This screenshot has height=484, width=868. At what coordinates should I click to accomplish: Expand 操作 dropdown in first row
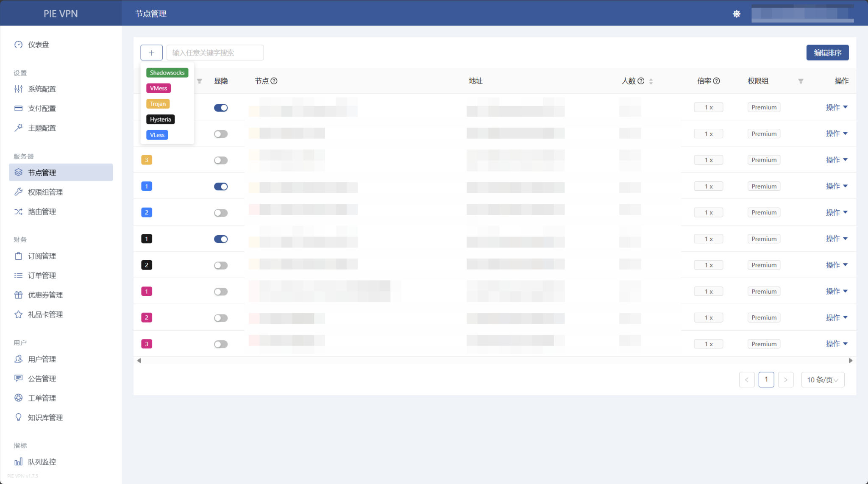tap(836, 107)
